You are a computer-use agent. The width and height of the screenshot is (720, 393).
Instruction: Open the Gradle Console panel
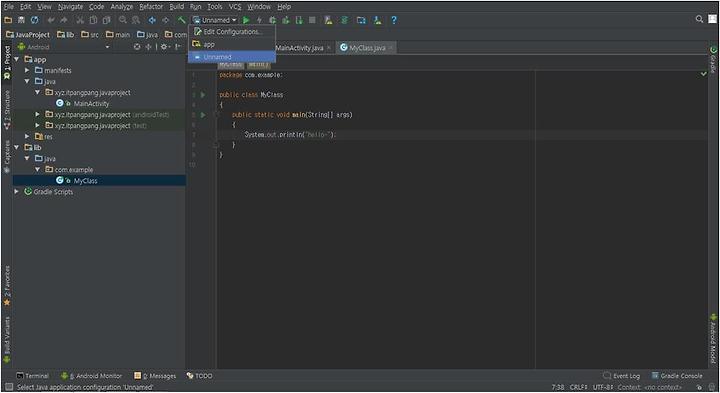677,376
